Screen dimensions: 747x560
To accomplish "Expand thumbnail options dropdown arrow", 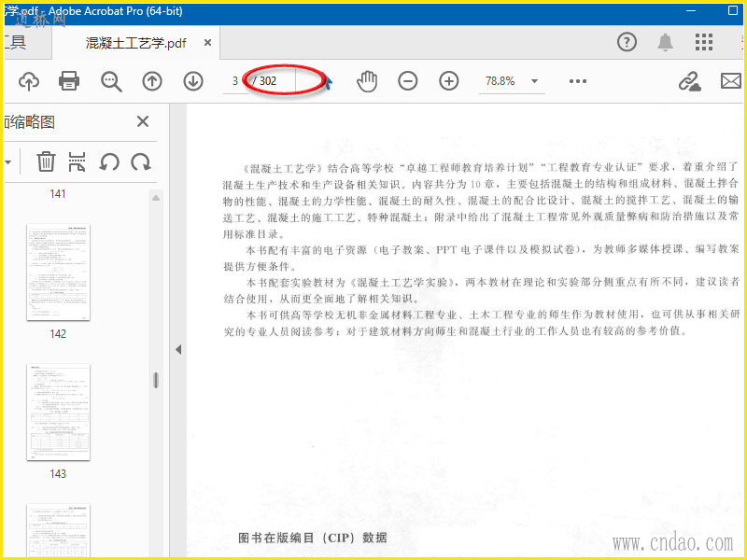I will tap(8, 162).
